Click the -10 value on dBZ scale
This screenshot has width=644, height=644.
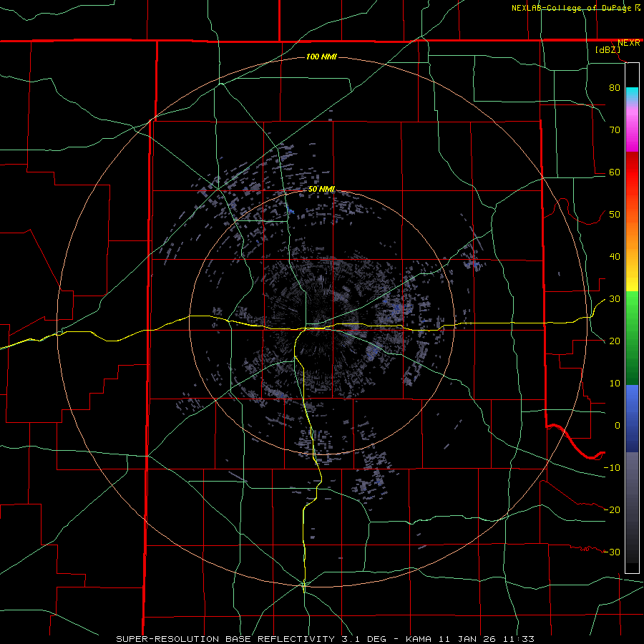point(612,468)
